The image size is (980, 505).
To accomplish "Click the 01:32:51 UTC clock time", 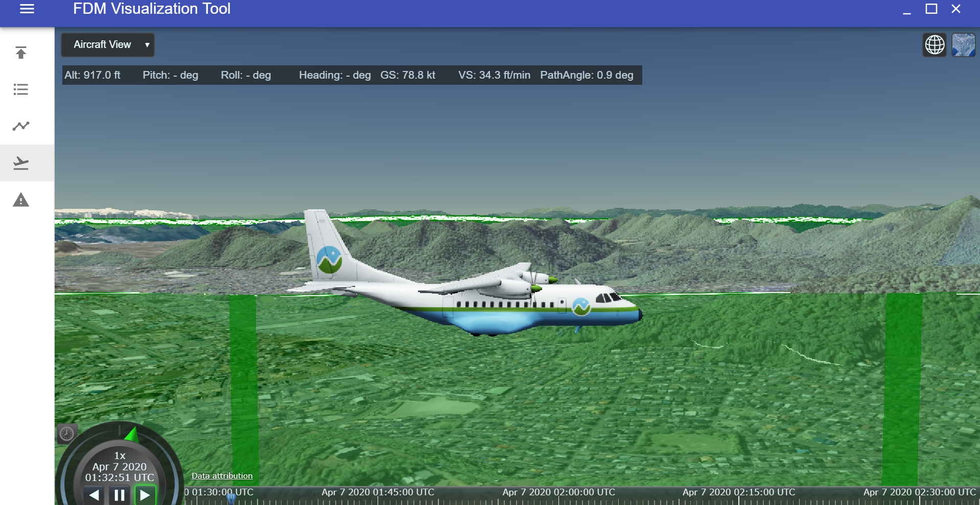I will coord(120,477).
